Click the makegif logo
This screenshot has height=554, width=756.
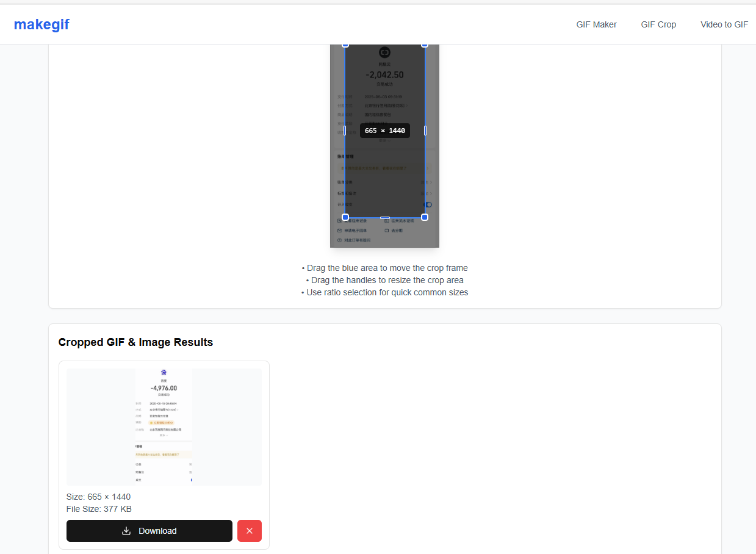coord(41,24)
